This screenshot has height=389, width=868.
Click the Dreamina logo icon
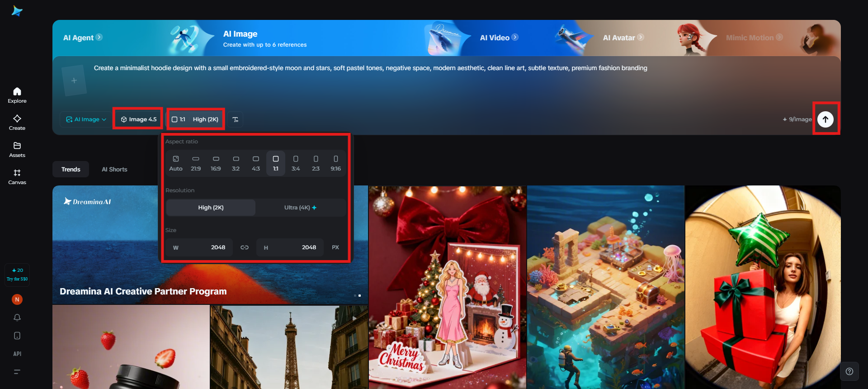click(x=17, y=11)
